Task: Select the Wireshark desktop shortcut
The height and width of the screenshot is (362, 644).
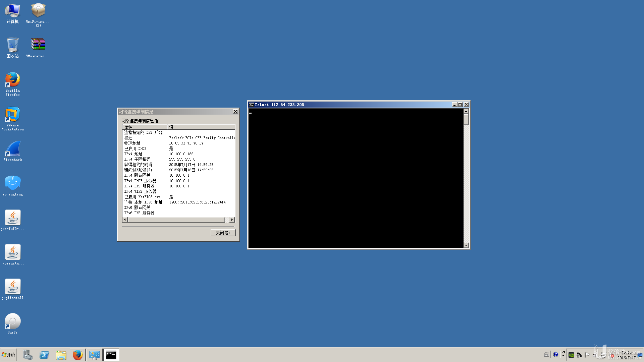Action: [12, 151]
